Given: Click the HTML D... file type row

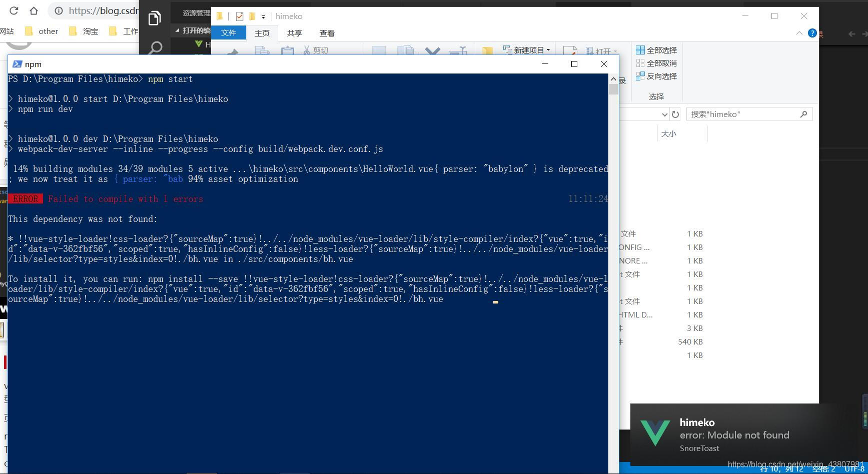Looking at the screenshot, I should coord(636,315).
